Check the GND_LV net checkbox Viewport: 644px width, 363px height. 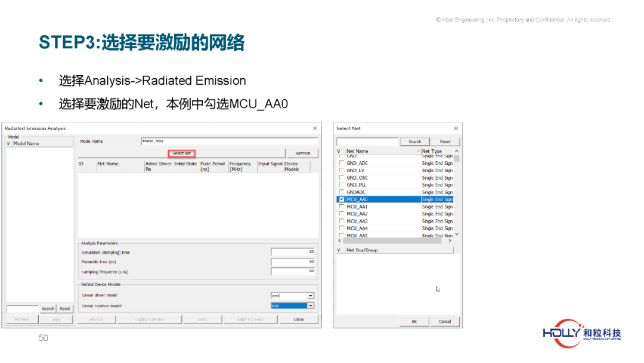click(x=341, y=170)
